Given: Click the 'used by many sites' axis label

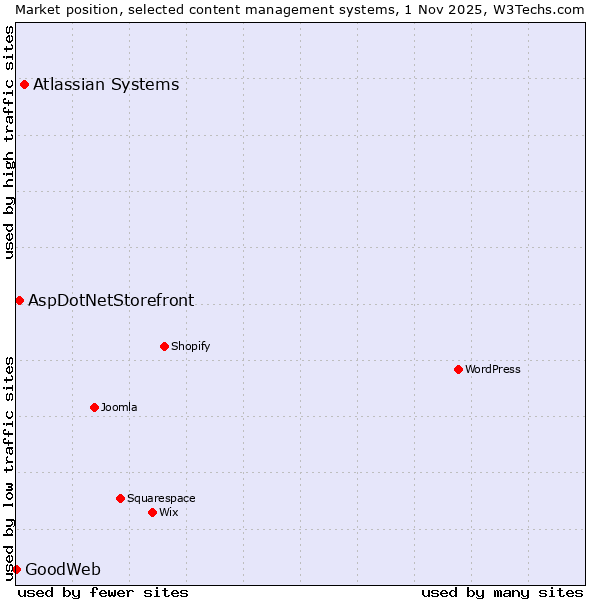Looking at the screenshot, I should pos(502,592).
